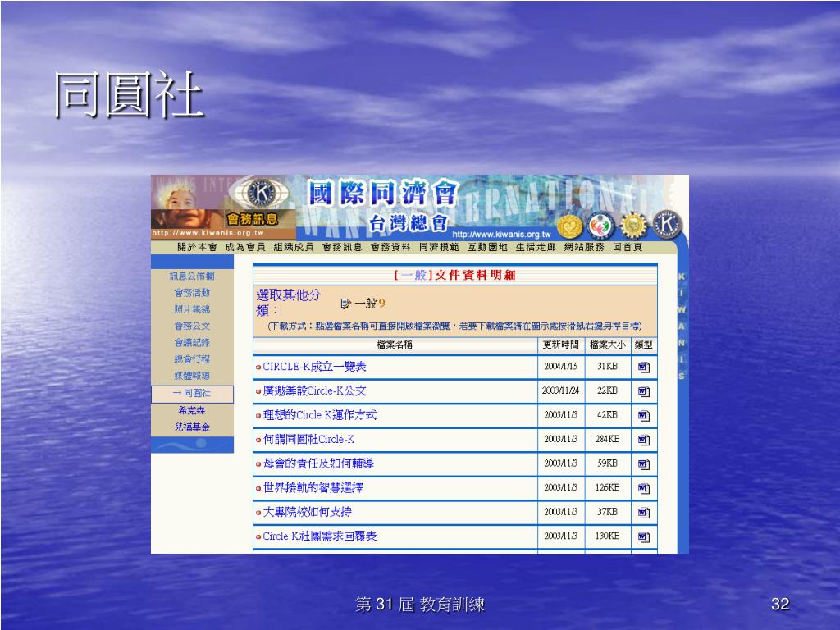Viewport: 840px width, 630px height.
Task: Click the gold heart badge in banner
Action: click(569, 226)
